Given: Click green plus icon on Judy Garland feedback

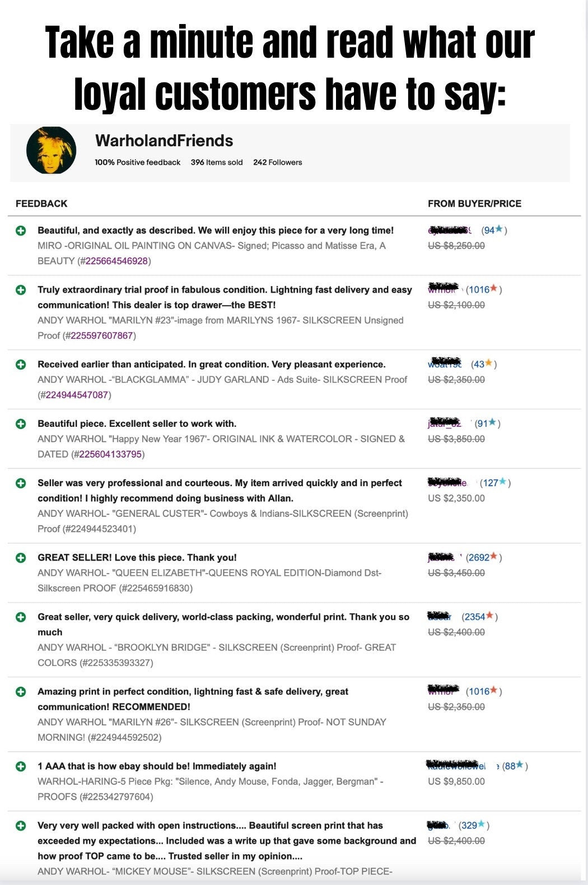Looking at the screenshot, I should [x=22, y=364].
